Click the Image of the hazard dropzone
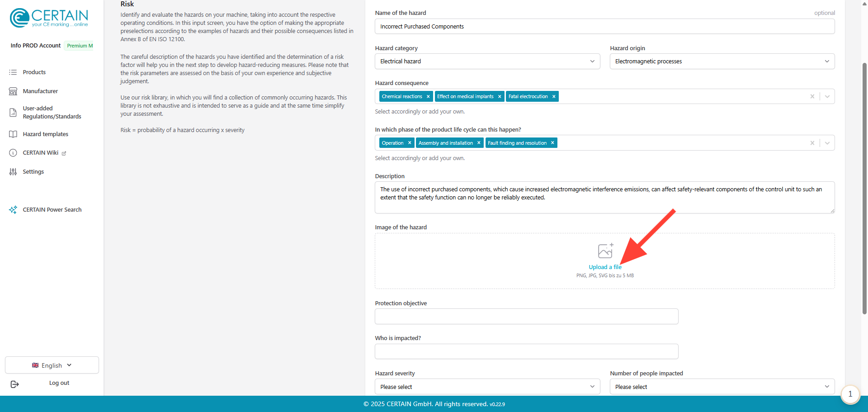Screen dimensions: 868x412 (605, 261)
